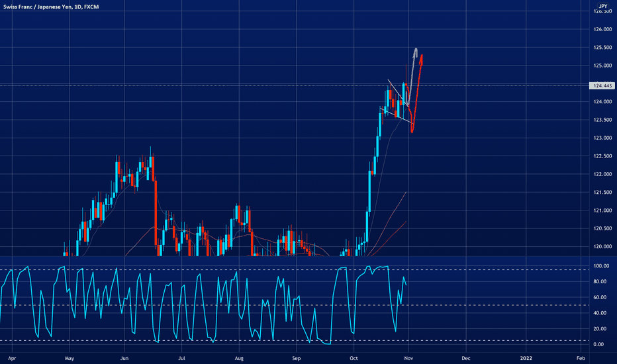The height and width of the screenshot is (364, 617).
Task: Click the Oct label on time axis
Action: pyautogui.click(x=354, y=359)
